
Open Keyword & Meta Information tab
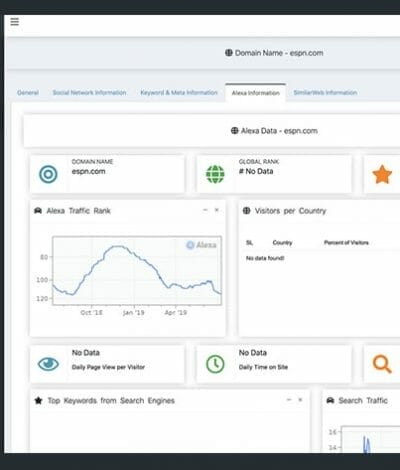[179, 93]
